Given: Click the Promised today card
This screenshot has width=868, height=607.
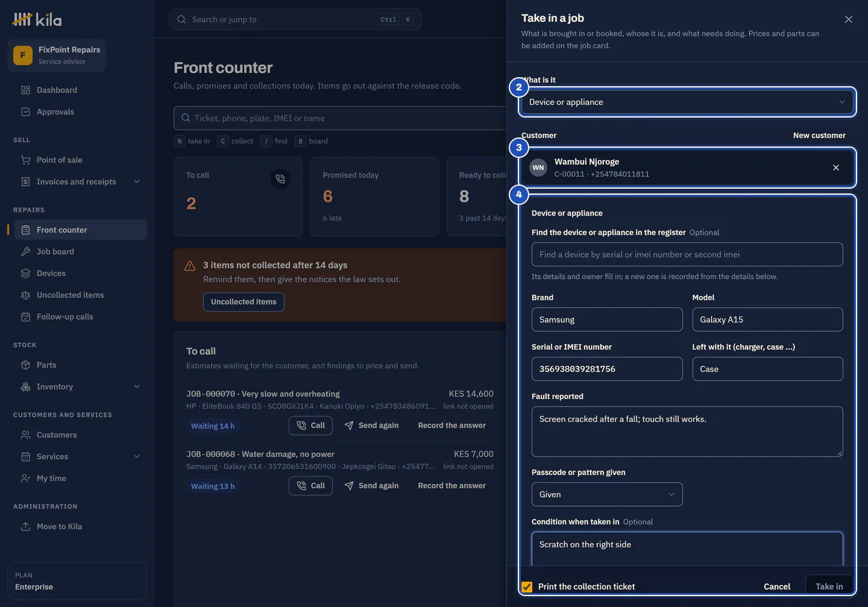Looking at the screenshot, I should (x=374, y=197).
